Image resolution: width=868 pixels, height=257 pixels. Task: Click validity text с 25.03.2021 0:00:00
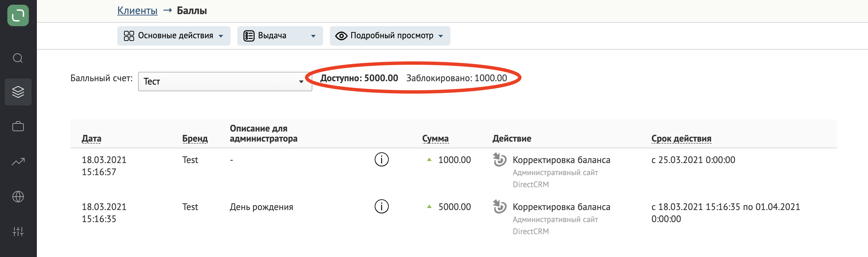click(693, 159)
